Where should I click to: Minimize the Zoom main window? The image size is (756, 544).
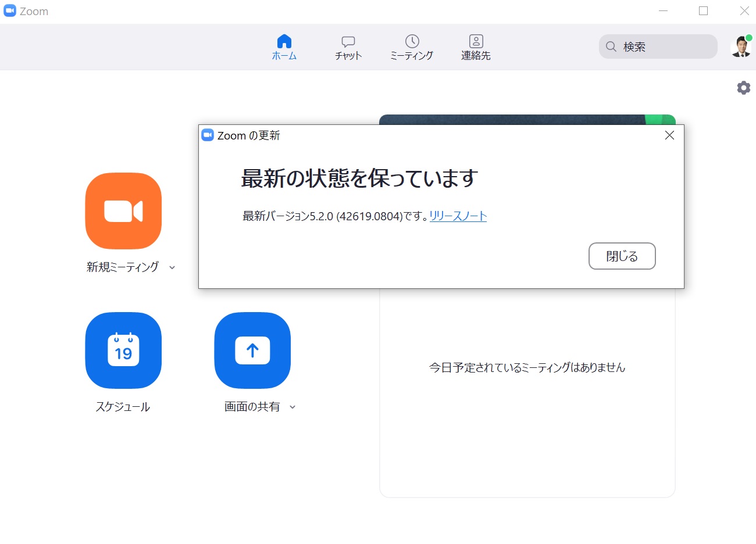tap(663, 11)
